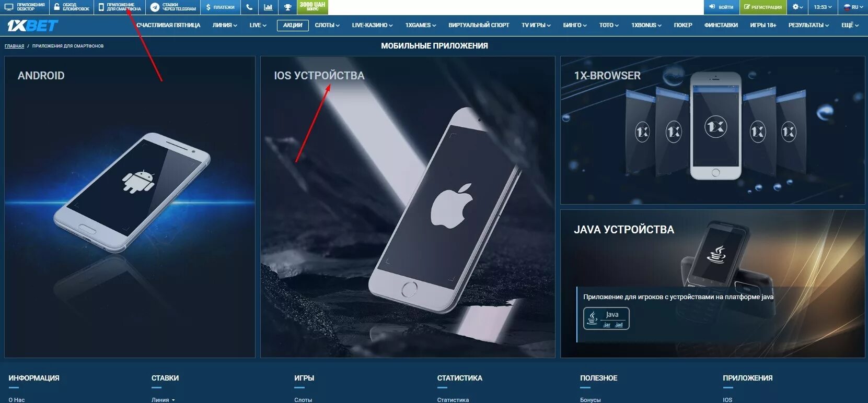Click the Java .jar .jad download icon
The image size is (868, 403).
click(x=606, y=318)
